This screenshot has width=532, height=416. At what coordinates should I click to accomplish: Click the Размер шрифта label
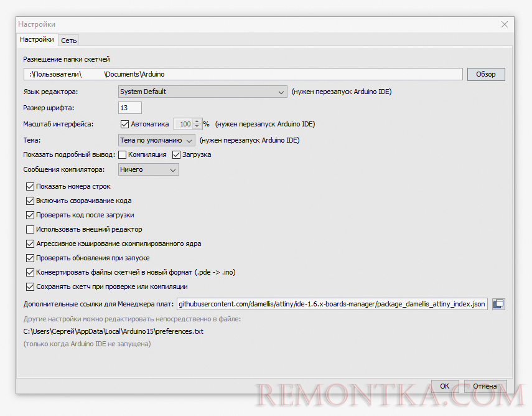49,108
